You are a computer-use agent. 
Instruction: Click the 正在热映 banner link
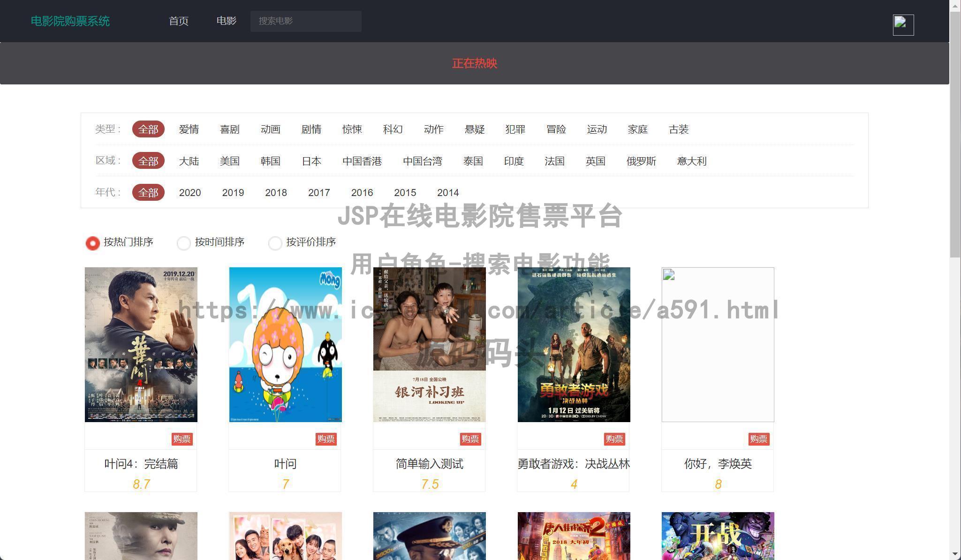[474, 63]
